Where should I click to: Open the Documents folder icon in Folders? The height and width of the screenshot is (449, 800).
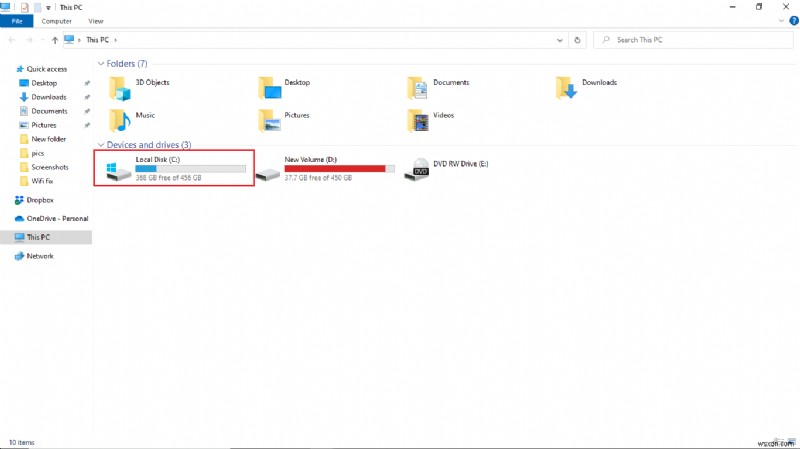(418, 88)
